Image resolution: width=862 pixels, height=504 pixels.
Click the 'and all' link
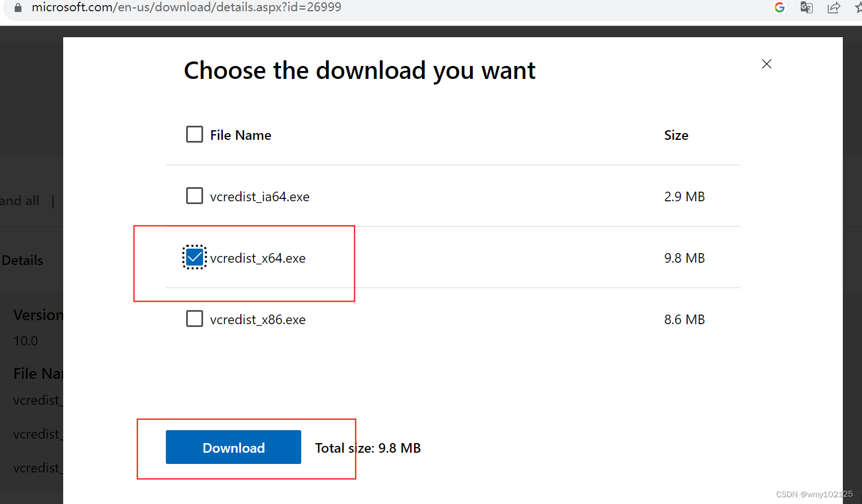[19, 201]
